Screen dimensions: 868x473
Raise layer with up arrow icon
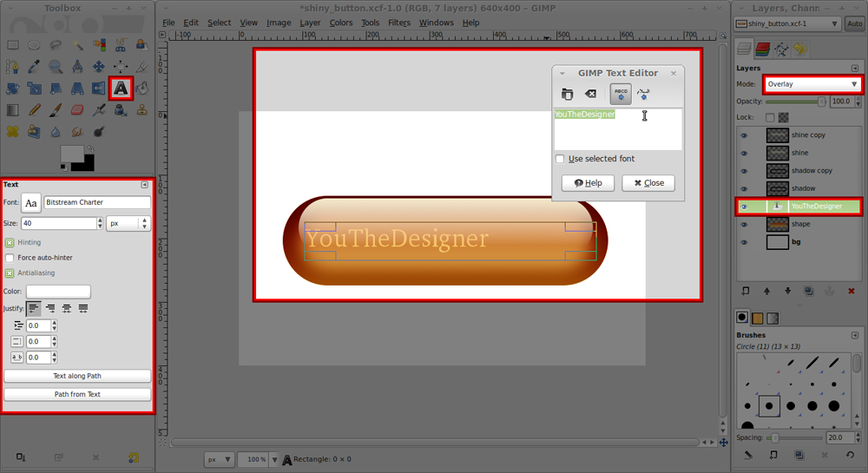point(766,291)
